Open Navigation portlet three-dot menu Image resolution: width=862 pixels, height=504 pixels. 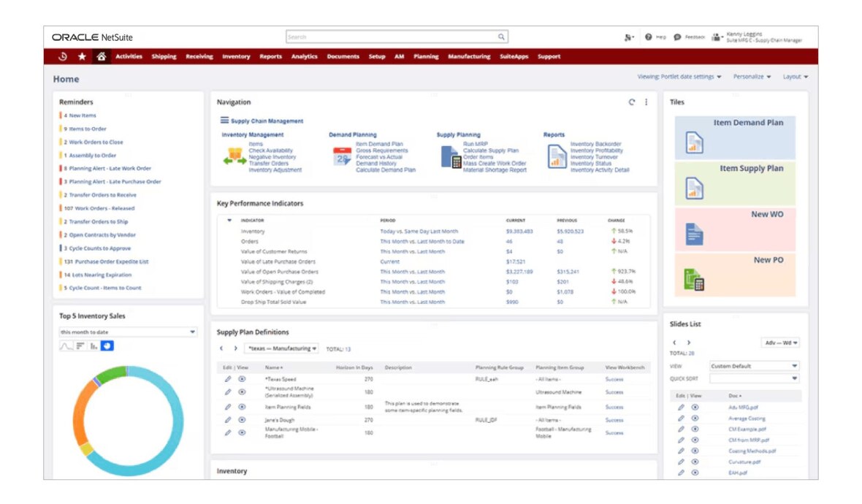(x=646, y=102)
